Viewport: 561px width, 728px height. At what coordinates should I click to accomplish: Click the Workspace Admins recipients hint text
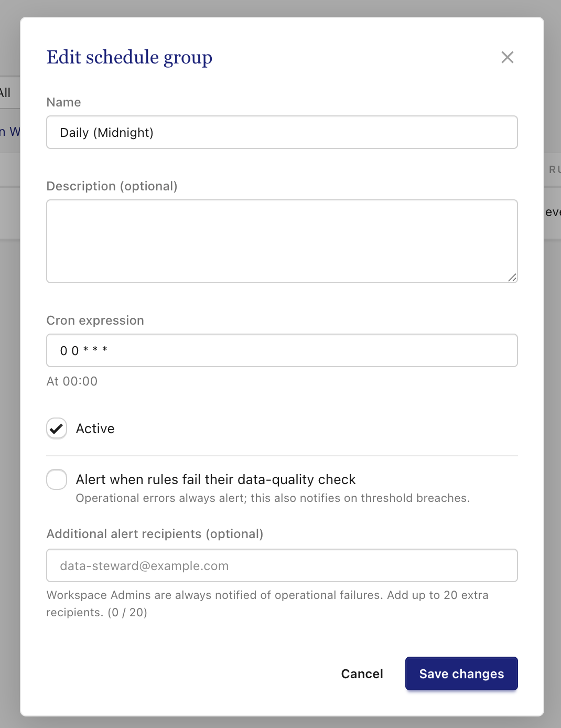267,604
